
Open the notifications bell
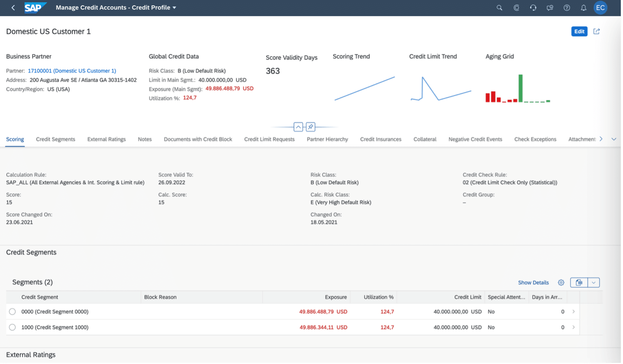[x=583, y=8]
